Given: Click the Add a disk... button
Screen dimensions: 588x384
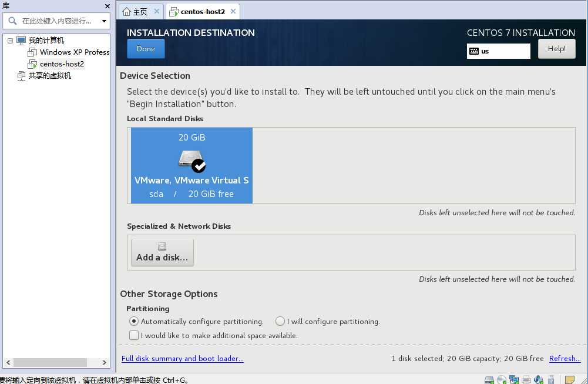Looking at the screenshot, I should tap(162, 253).
